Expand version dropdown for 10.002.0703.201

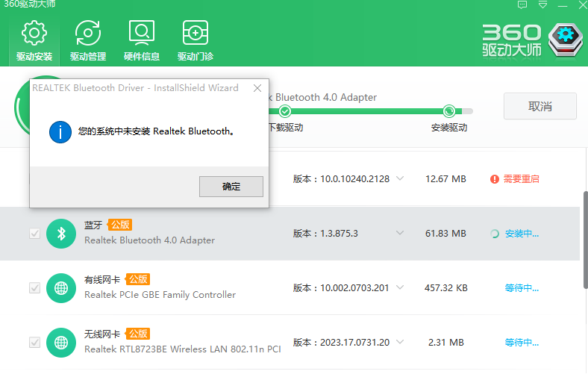[400, 287]
